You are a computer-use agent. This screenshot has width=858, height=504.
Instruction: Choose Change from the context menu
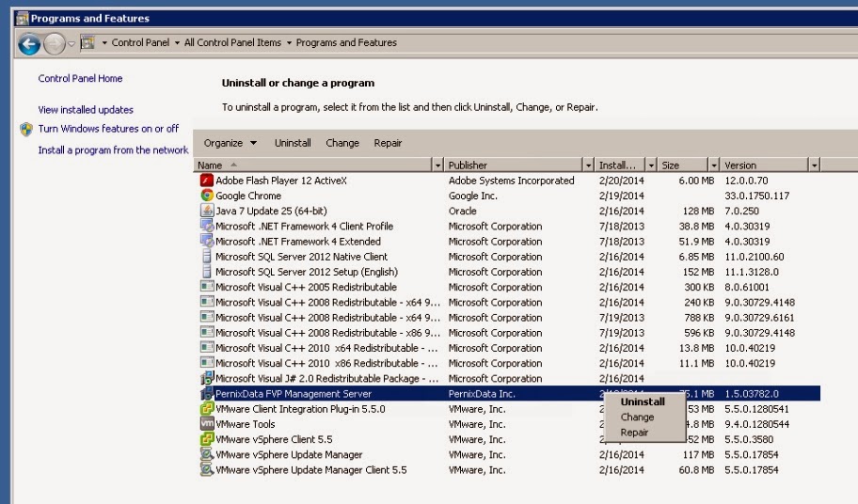point(638,417)
